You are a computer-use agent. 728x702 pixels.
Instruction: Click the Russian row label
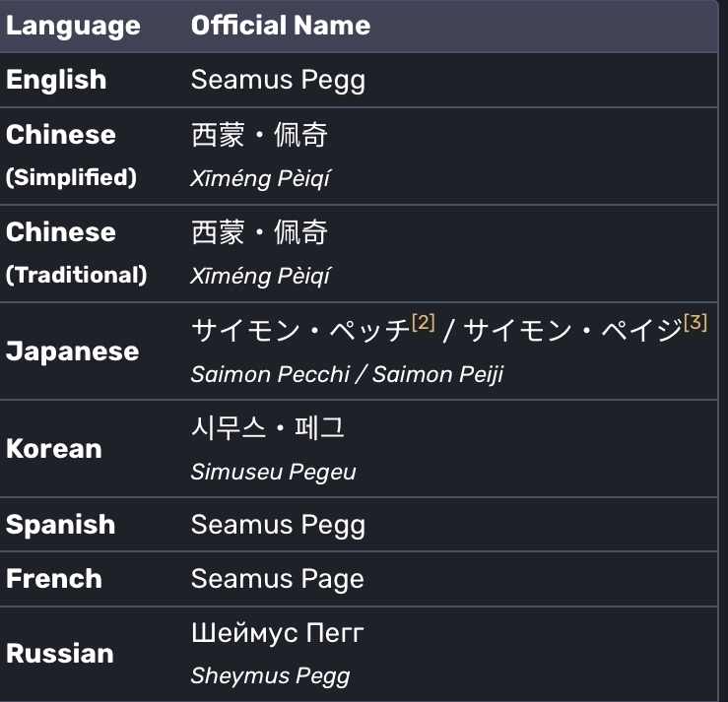[60, 654]
